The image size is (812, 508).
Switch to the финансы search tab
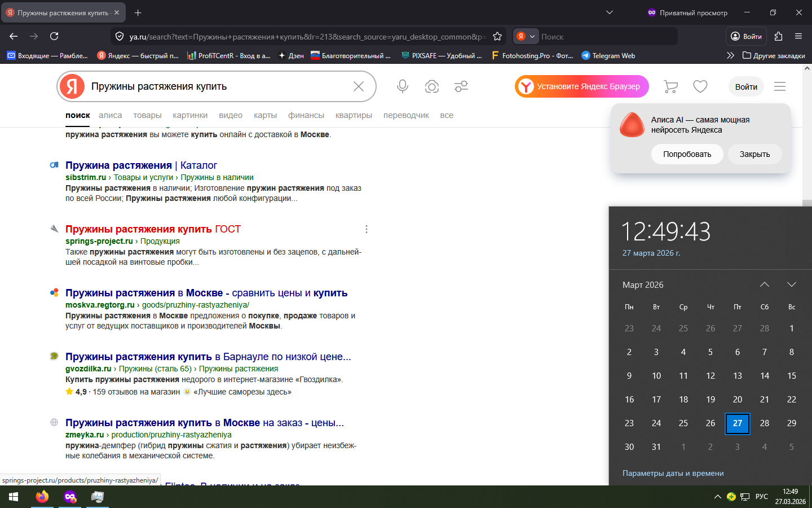click(306, 115)
